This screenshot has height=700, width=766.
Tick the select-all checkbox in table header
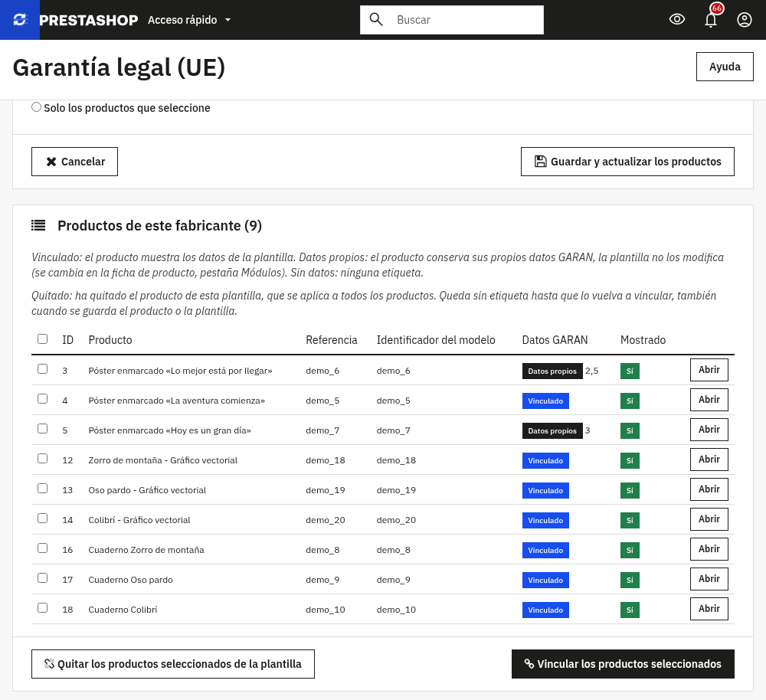click(x=42, y=339)
